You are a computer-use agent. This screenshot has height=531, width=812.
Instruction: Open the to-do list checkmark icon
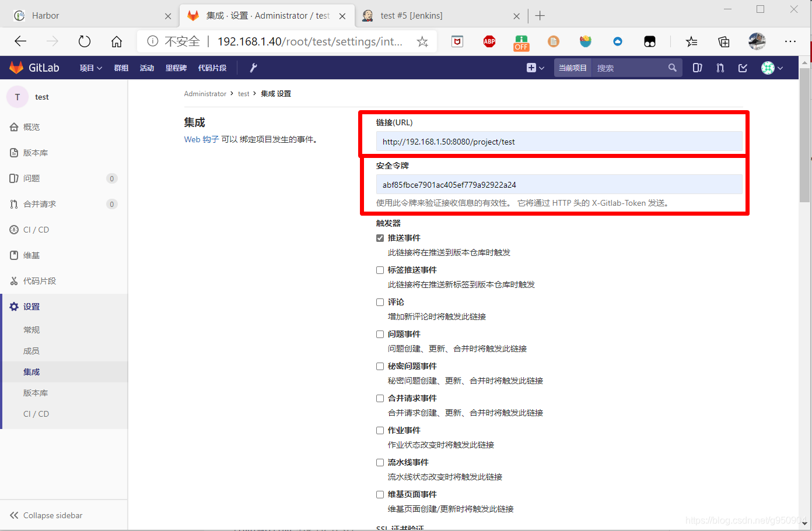click(x=742, y=68)
